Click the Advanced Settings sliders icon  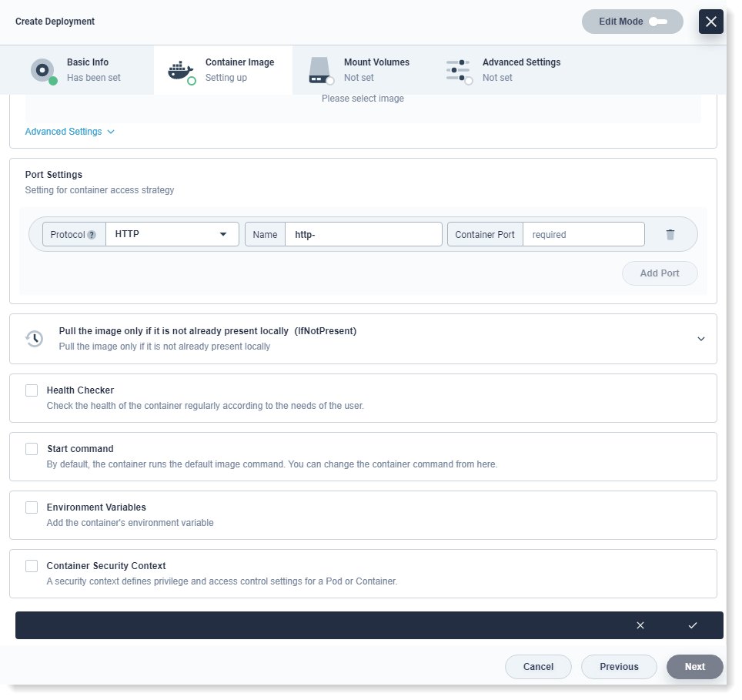pos(459,71)
